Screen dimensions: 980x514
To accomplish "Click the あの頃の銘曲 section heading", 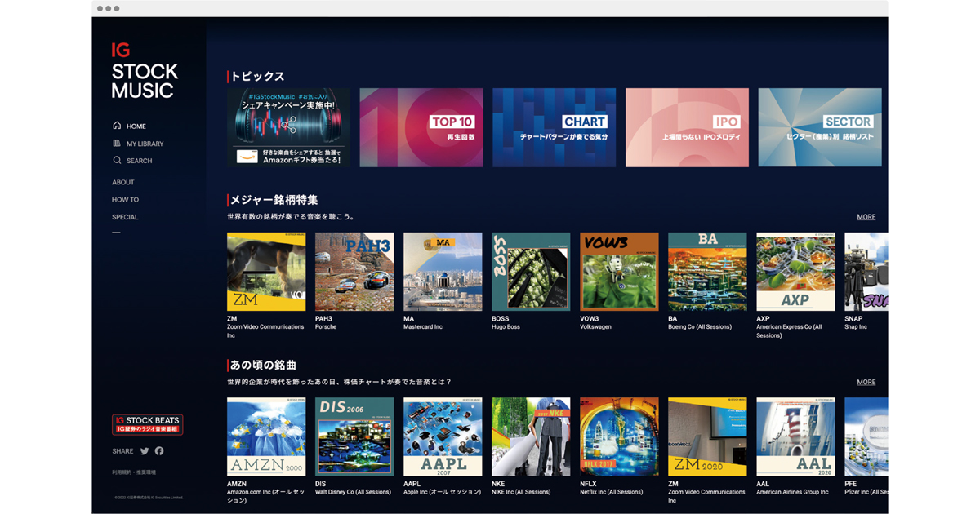I will pyautogui.click(x=263, y=365).
